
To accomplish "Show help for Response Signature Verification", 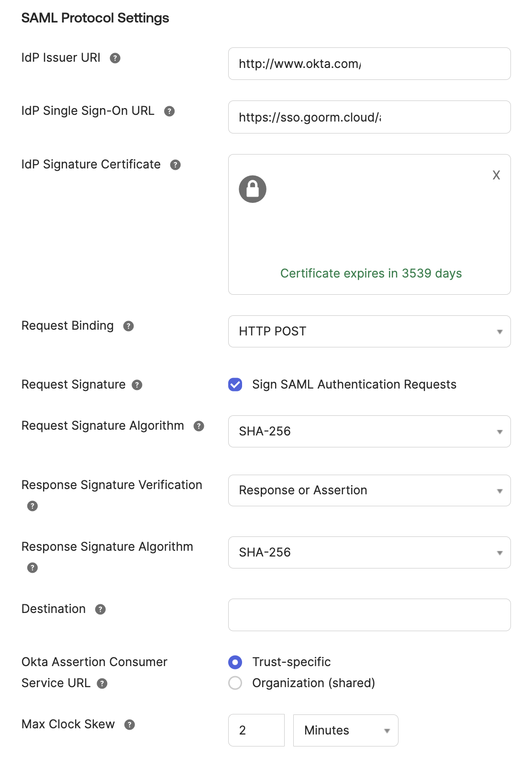I will pyautogui.click(x=33, y=506).
